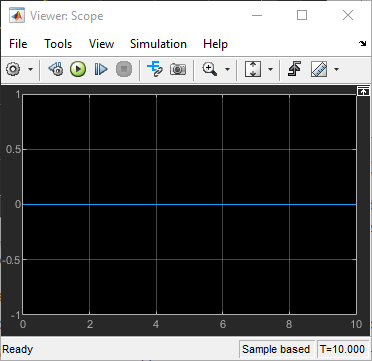
Task: Click the T=10.000 time status field
Action: point(342,349)
